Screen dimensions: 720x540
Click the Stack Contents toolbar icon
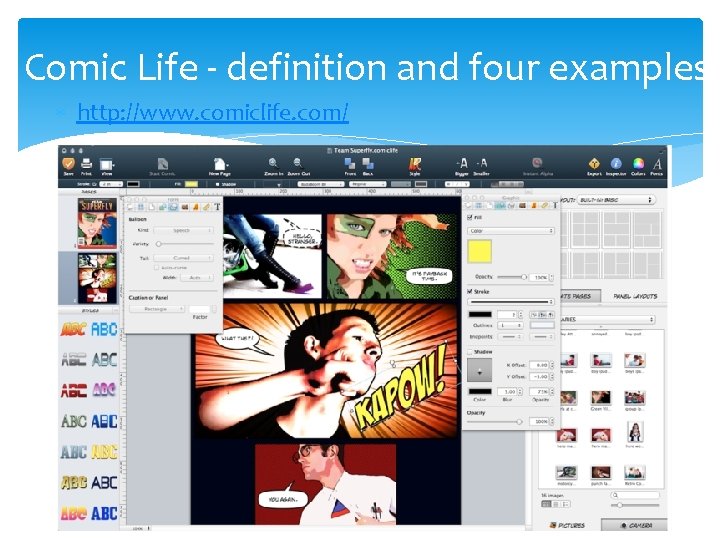(x=163, y=164)
